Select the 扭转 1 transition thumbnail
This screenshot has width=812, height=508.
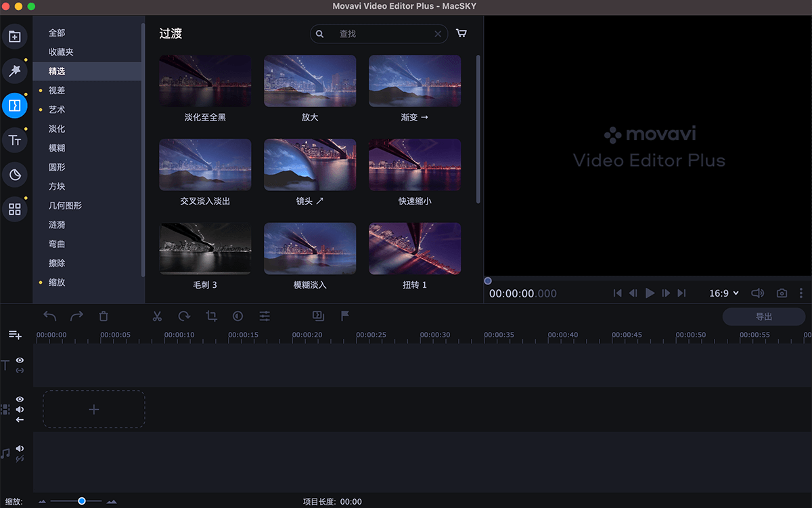pyautogui.click(x=415, y=249)
